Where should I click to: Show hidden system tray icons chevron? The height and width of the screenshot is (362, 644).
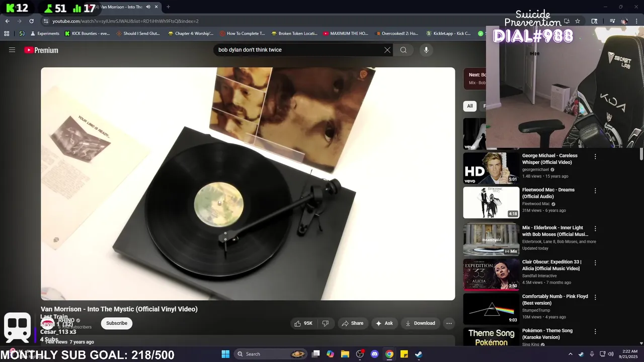(570, 354)
